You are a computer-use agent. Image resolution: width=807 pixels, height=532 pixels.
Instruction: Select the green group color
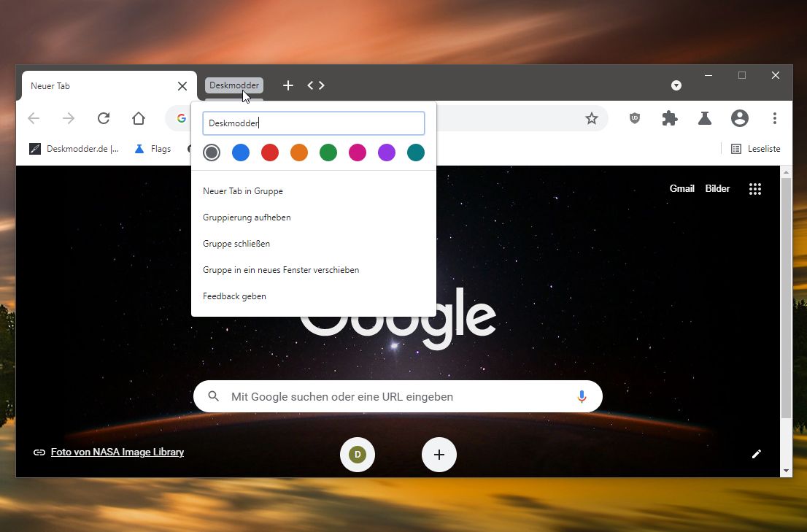pos(328,153)
